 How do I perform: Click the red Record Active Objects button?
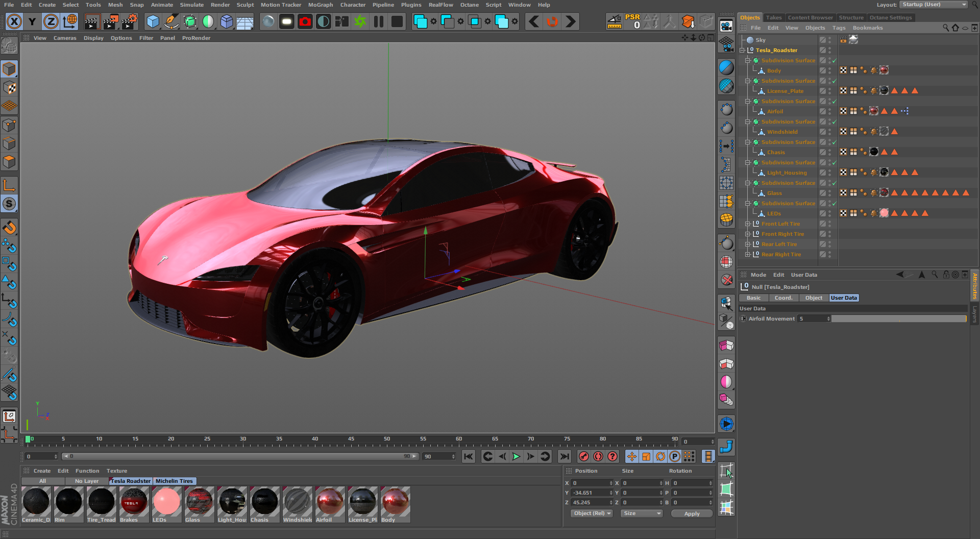[x=584, y=456]
